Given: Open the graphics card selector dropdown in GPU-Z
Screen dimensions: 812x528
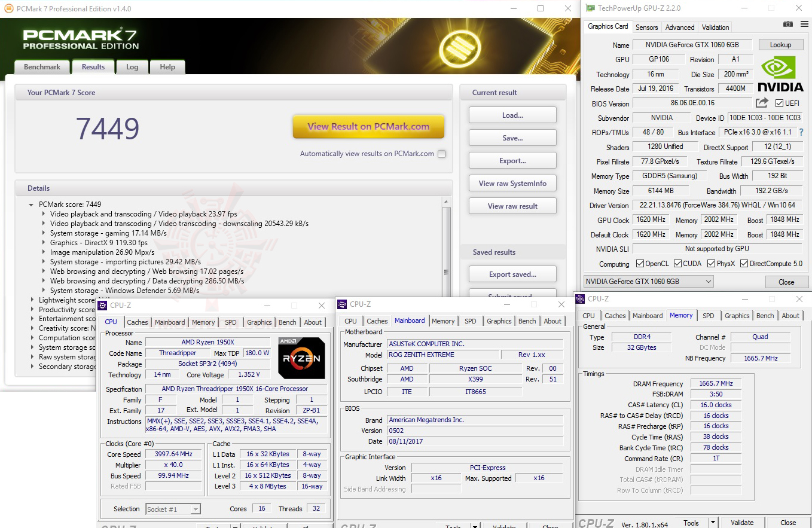Looking at the screenshot, I should (709, 281).
